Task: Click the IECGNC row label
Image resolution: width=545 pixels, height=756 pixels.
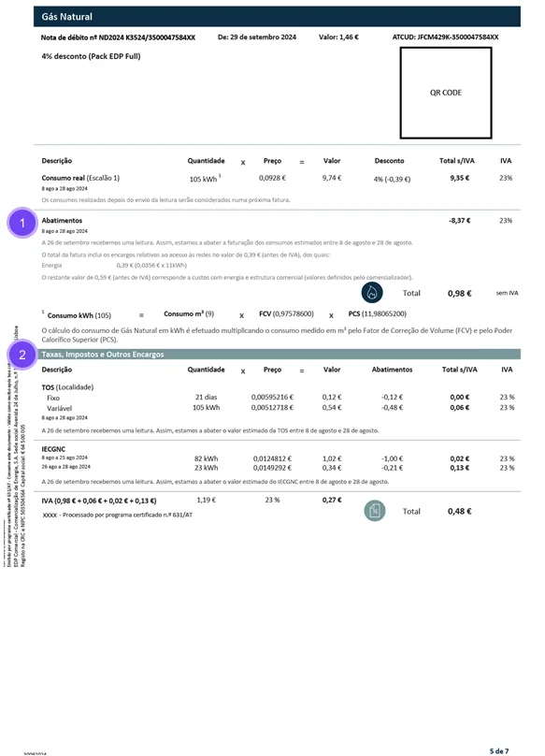Action: point(53,449)
